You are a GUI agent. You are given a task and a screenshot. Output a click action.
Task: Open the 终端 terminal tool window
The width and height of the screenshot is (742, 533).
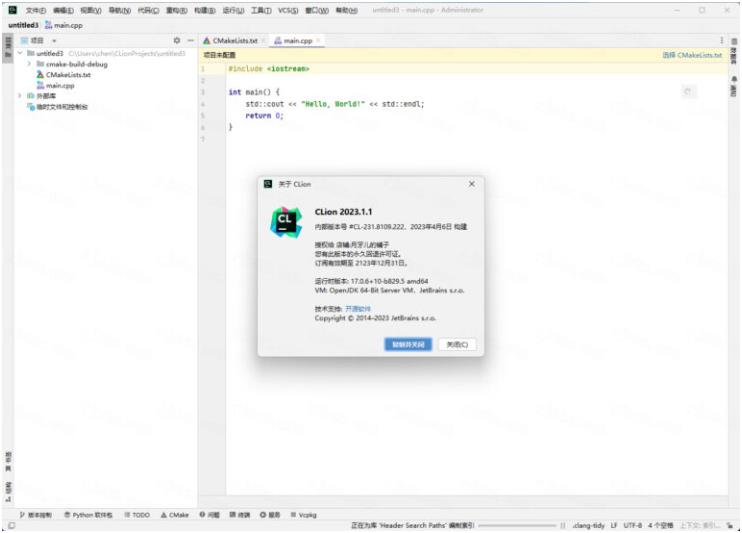[239, 515]
